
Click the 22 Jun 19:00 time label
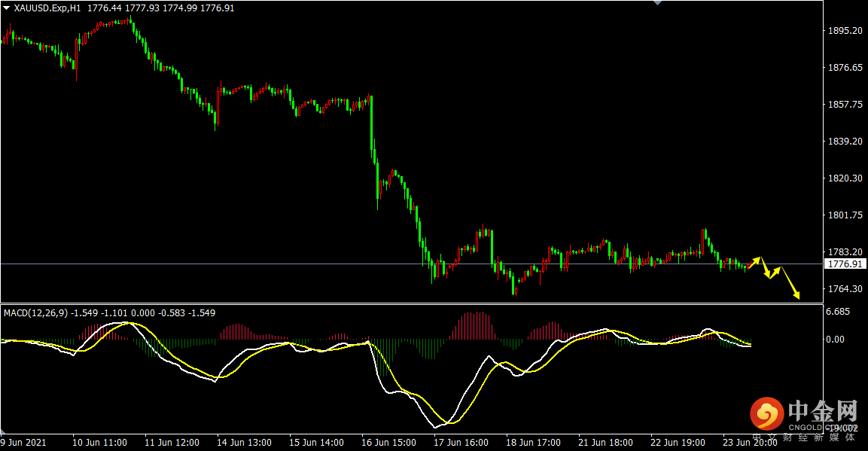678,443
